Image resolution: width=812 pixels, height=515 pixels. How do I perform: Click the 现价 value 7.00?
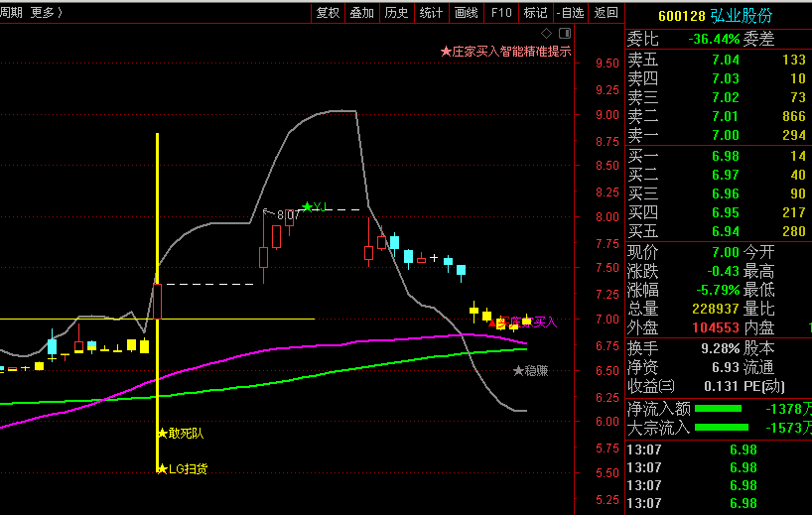pos(726,253)
